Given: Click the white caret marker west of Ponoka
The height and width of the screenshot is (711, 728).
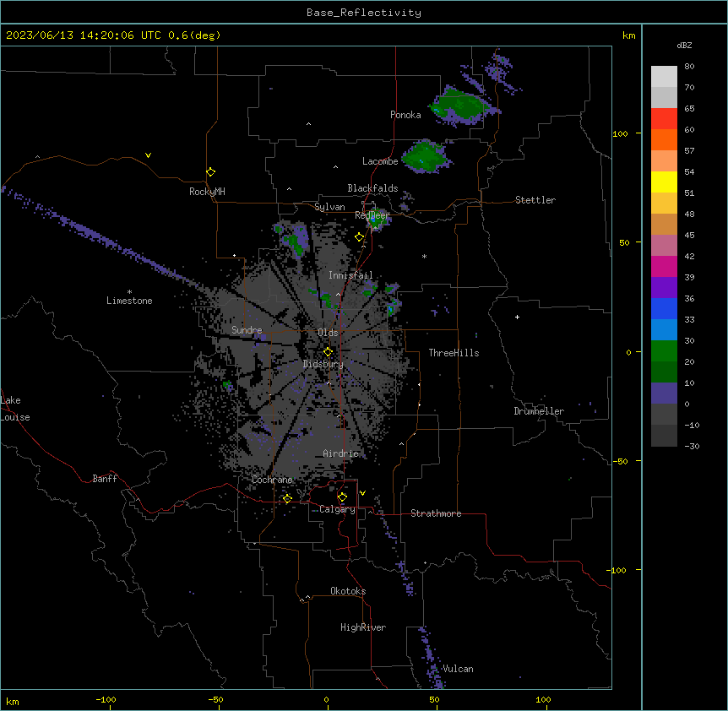Looking at the screenshot, I should pyautogui.click(x=308, y=124).
